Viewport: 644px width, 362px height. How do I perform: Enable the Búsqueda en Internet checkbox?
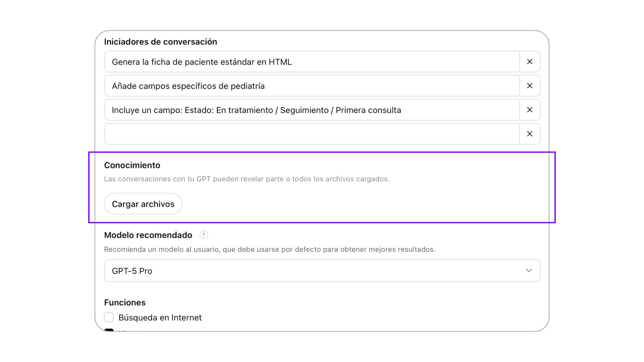click(109, 317)
